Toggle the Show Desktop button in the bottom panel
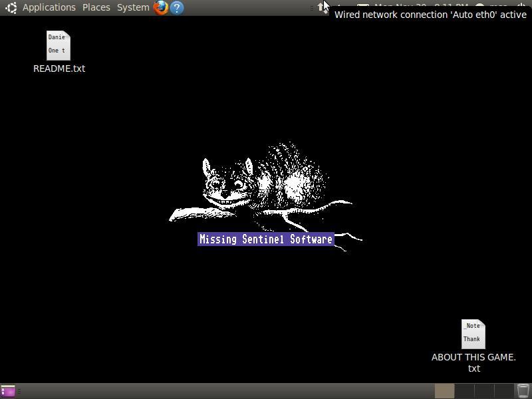532x399 pixels. pyautogui.click(x=8, y=391)
